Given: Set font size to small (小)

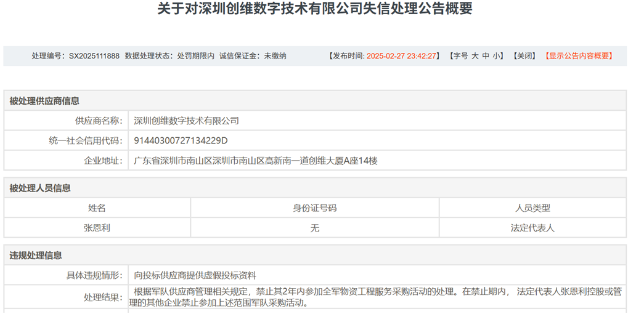Looking at the screenshot, I should (496, 56).
